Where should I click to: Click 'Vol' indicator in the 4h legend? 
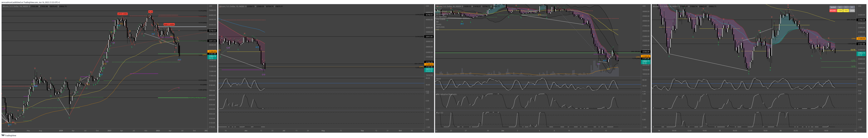tap(437, 30)
